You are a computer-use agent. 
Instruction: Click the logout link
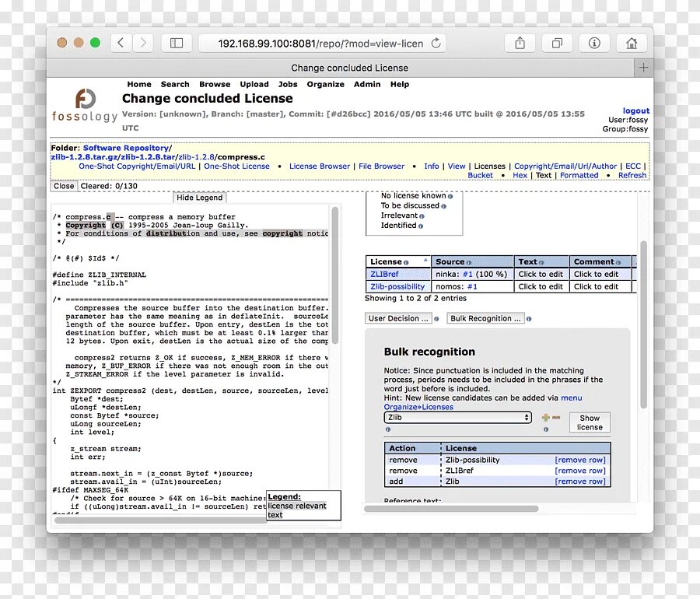(636, 110)
